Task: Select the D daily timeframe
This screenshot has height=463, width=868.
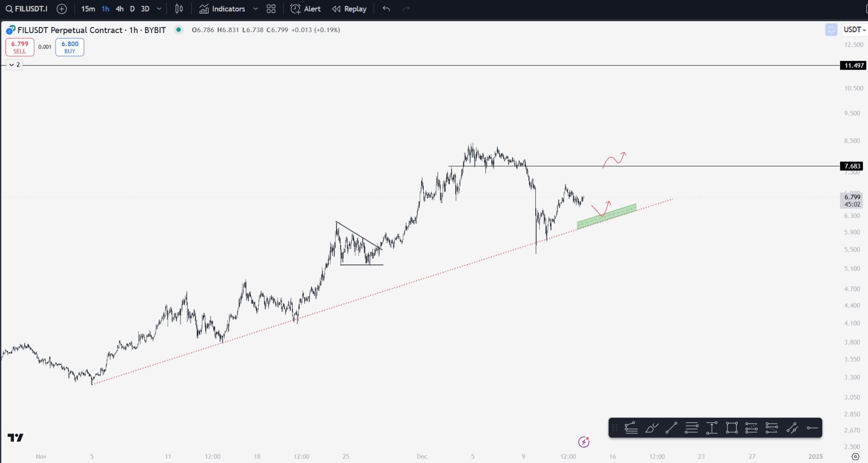Action: 132,9
